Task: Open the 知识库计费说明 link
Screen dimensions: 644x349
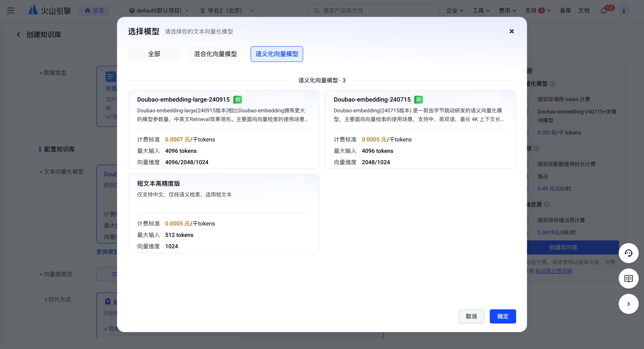Action: [554, 271]
